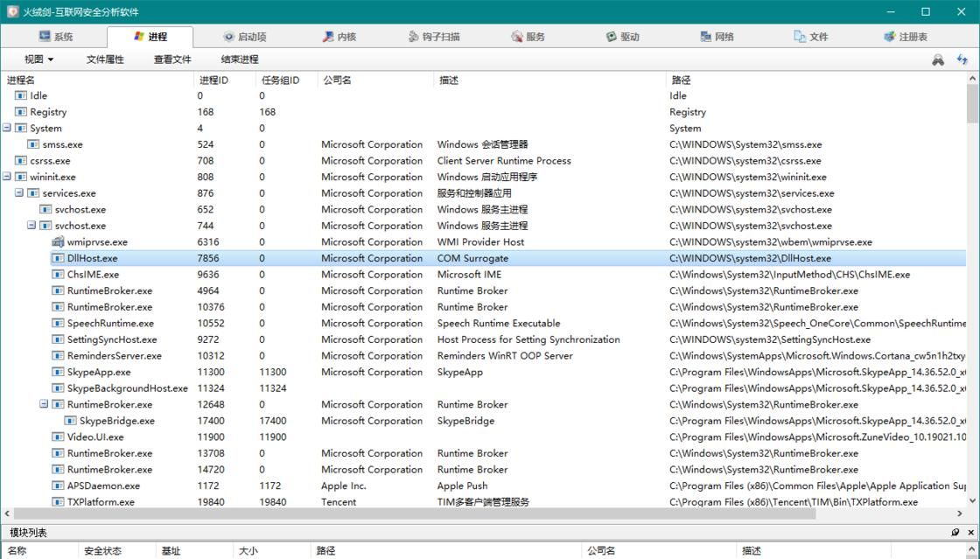980x559 pixels.
Task: Select the 'WMI Provider Host' description cell
Action: coord(480,241)
